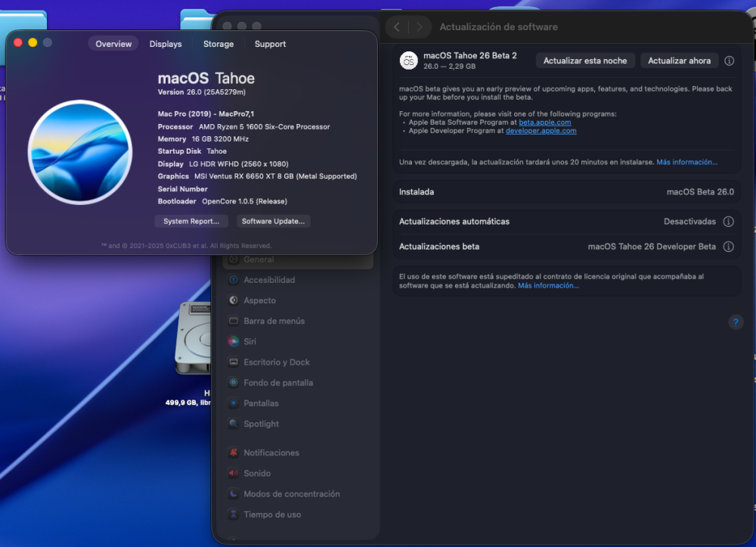This screenshot has width=756, height=547.
Task: Open developer.apple.com link
Action: 541,131
